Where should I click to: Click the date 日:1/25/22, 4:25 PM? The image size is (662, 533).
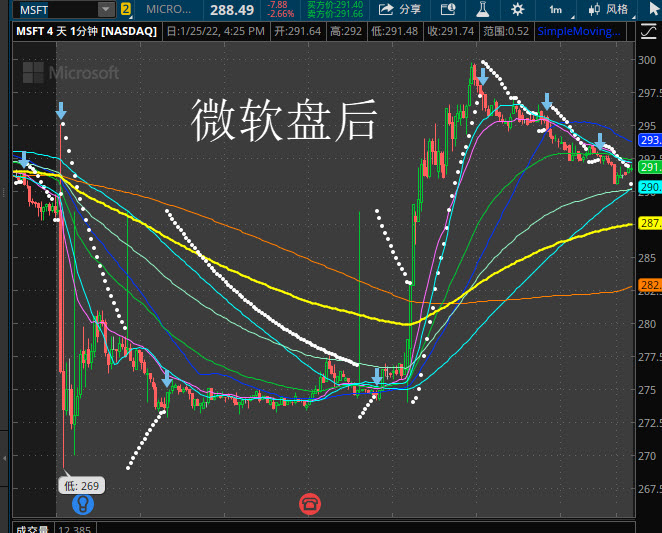coord(215,31)
